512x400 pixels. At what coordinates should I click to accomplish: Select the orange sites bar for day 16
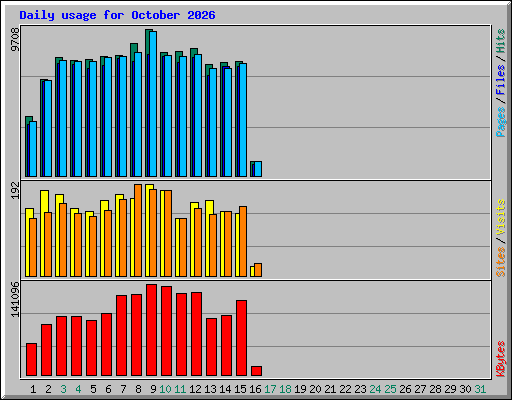258,270
